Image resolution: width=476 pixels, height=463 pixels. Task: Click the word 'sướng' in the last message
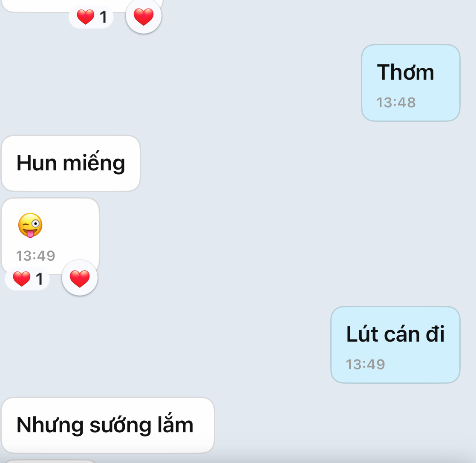tap(120, 425)
